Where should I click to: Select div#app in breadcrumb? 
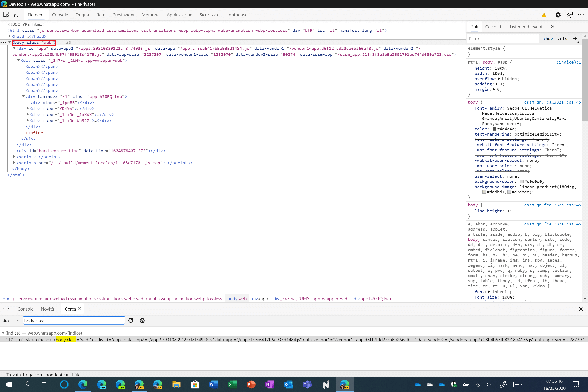(x=260, y=299)
